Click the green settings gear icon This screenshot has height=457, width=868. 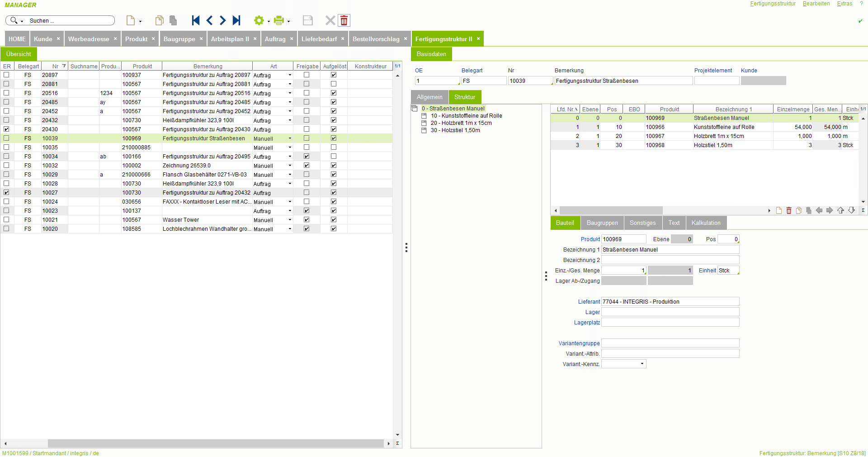259,20
